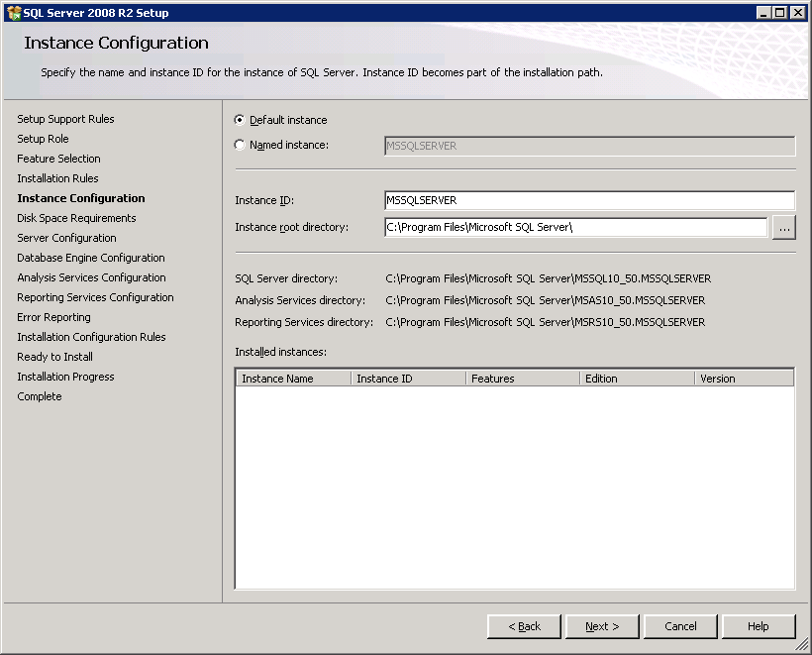This screenshot has width=812, height=655.
Task: Click the Instance root directory field
Action: (x=576, y=227)
